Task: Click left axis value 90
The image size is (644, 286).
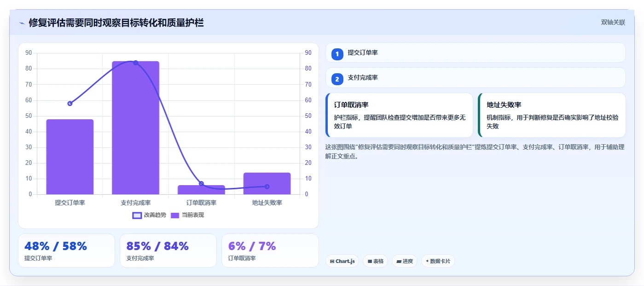Action: click(29, 53)
